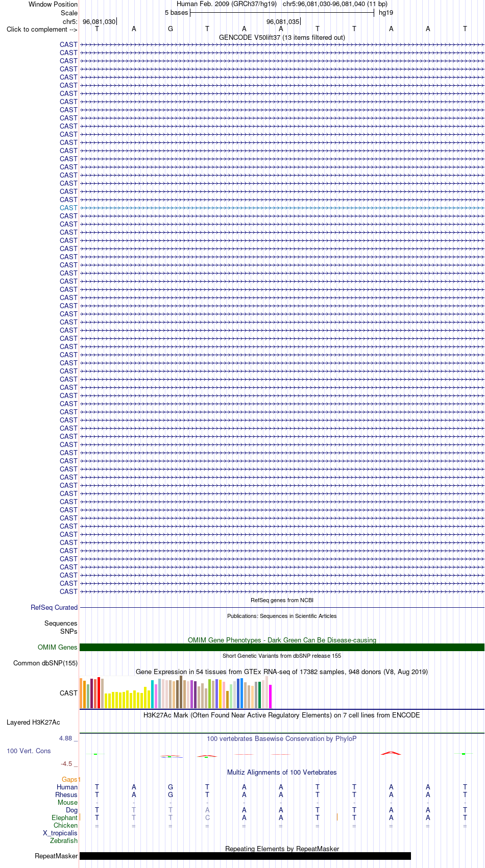Select the 'Human' alignment row label
The image size is (485, 868).
coord(67,787)
